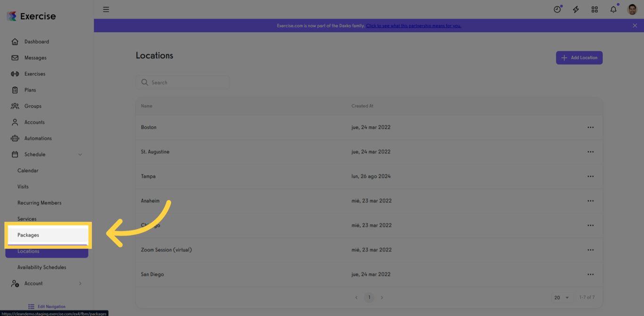The height and width of the screenshot is (316, 644).
Task: Open the Dashboard from the sidebar
Action: (36, 42)
